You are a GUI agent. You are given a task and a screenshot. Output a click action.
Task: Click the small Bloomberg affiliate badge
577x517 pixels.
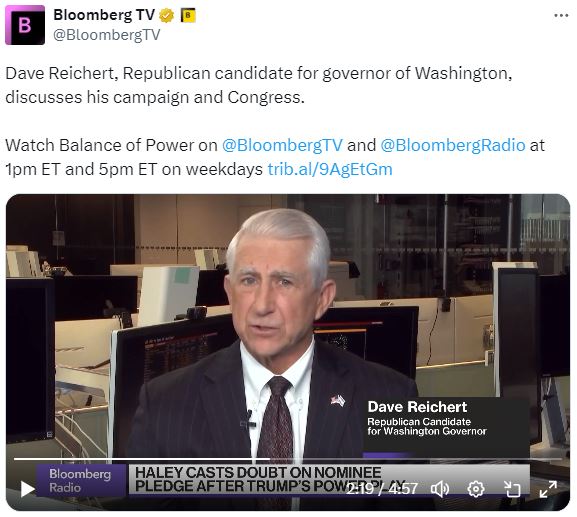click(188, 15)
